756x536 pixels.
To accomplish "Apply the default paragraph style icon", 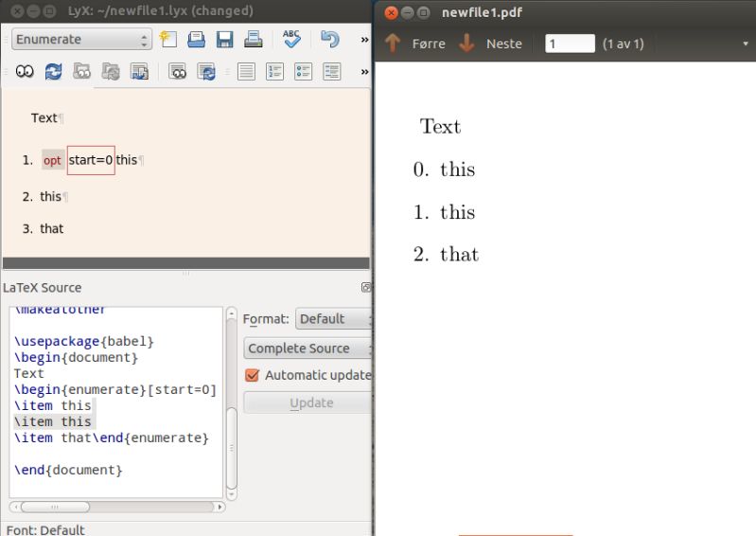I will (x=246, y=72).
